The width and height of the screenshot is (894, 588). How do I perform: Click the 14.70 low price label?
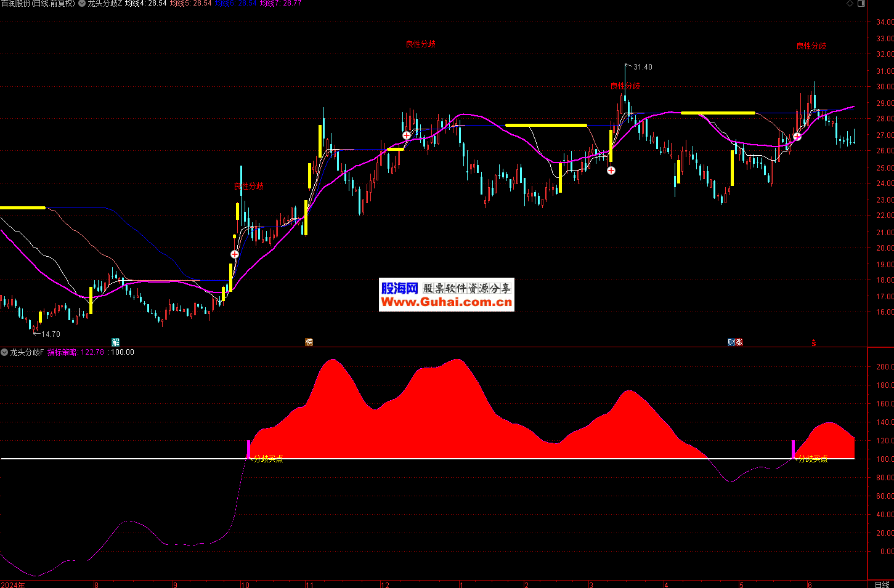click(51, 334)
